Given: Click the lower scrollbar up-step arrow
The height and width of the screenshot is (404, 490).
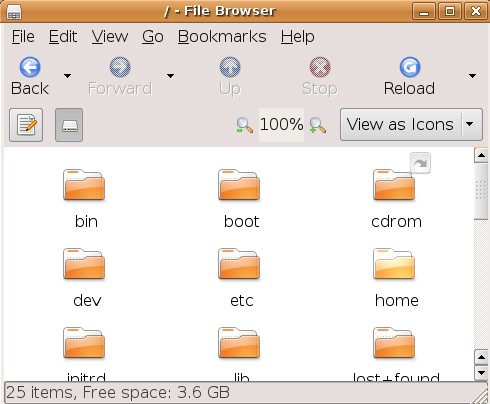Looking at the screenshot, I should pyautogui.click(x=481, y=358).
